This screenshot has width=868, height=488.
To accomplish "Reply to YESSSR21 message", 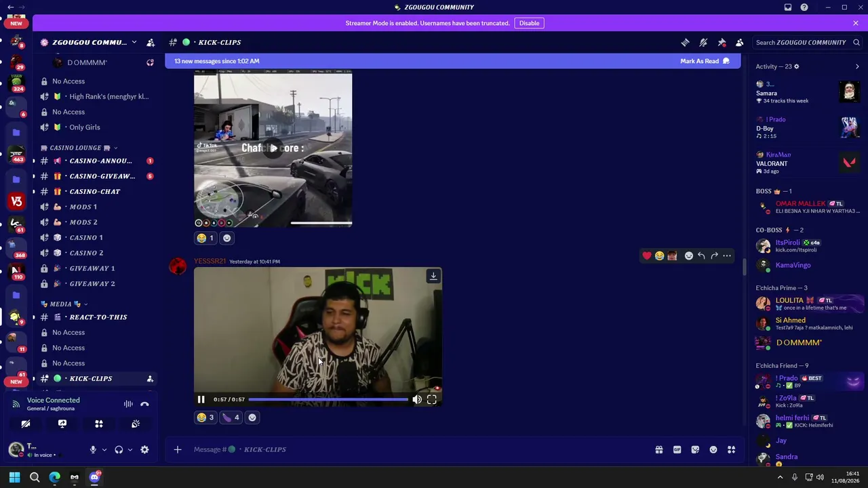I will pyautogui.click(x=701, y=256).
